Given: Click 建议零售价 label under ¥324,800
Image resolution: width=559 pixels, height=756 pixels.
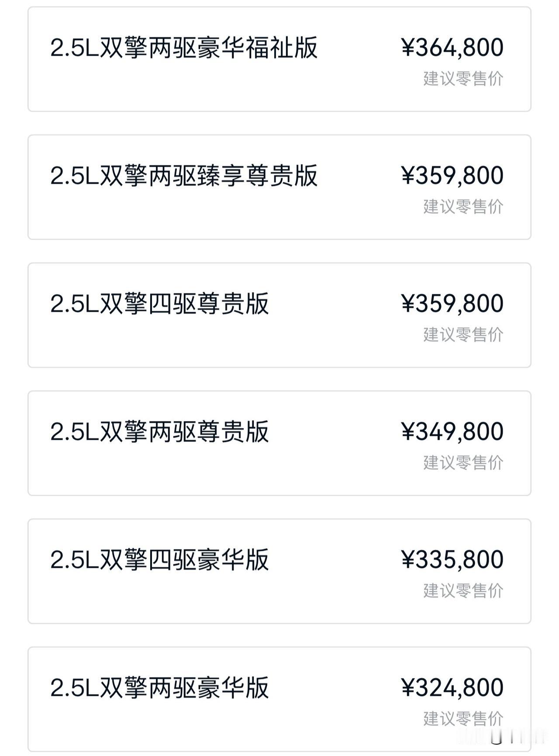Looking at the screenshot, I should pos(463,719).
